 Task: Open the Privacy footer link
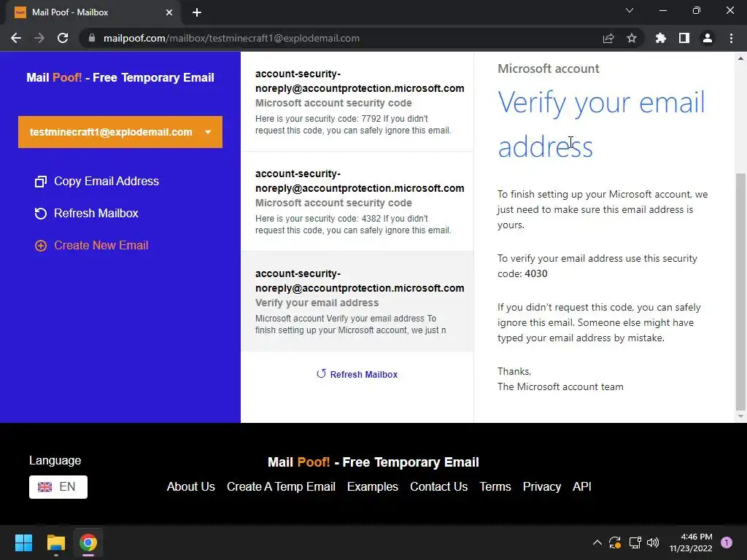(x=542, y=486)
